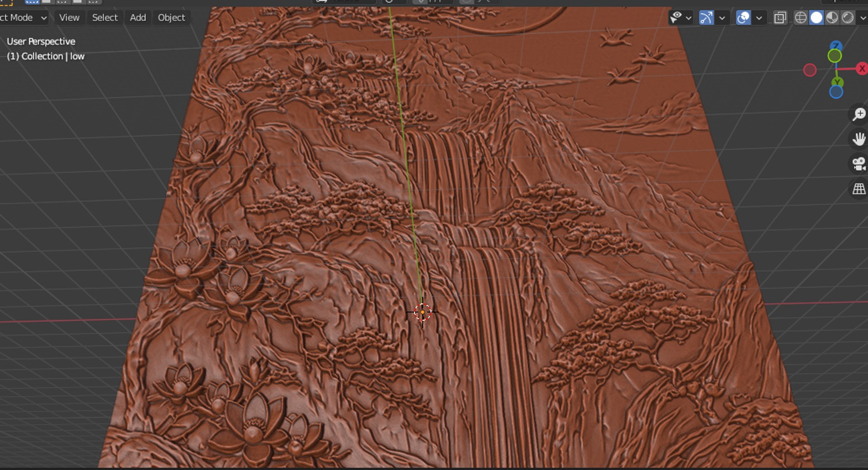Image resolution: width=868 pixels, height=470 pixels.
Task: Click the green Y axis on navigation gizmo
Action: pyautogui.click(x=837, y=82)
